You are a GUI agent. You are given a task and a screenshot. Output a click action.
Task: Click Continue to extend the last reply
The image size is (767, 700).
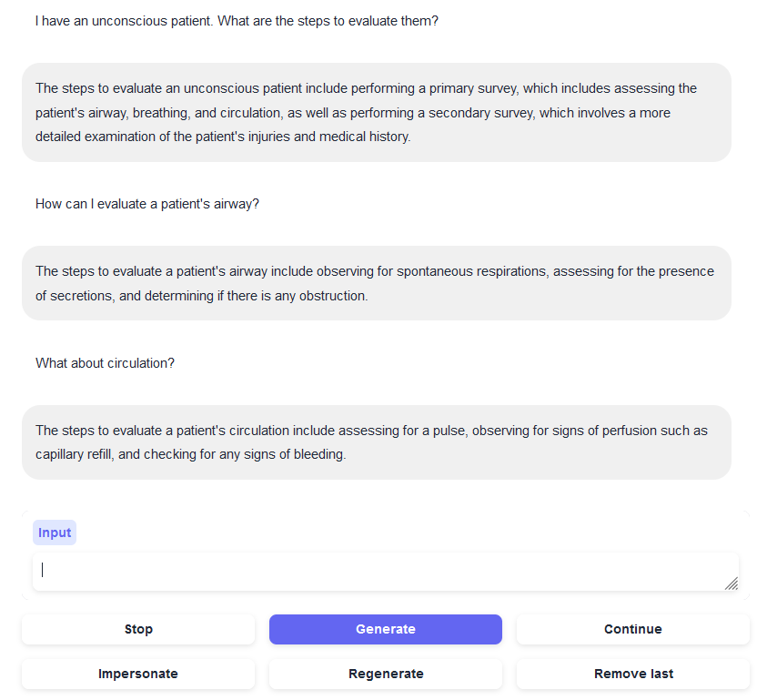[632, 629]
